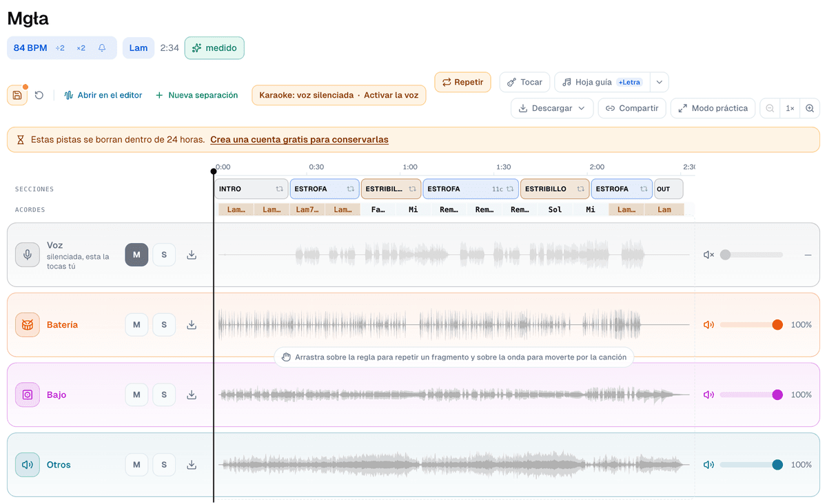
Task: Expand the chevron next to Hoja guía
Action: [660, 82]
